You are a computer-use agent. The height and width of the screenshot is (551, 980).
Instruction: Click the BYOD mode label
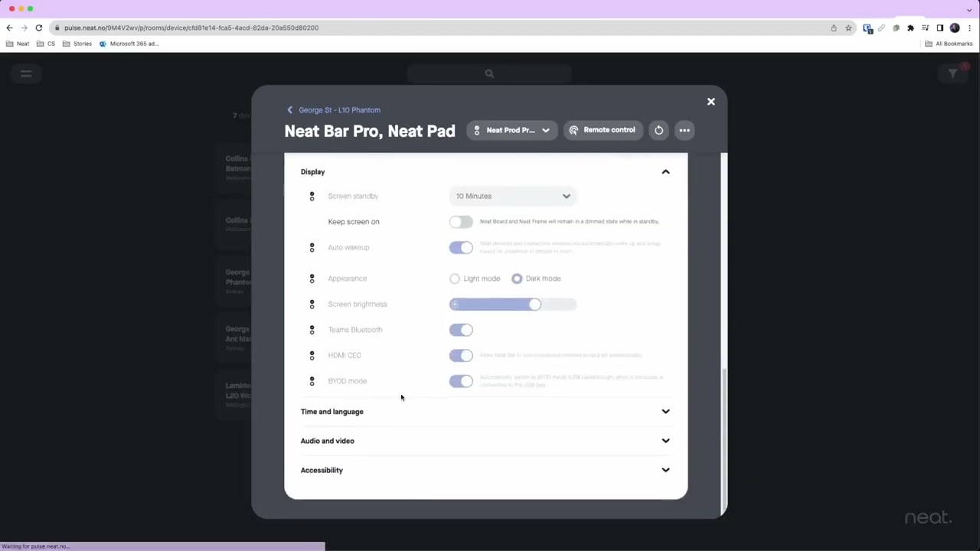click(348, 381)
